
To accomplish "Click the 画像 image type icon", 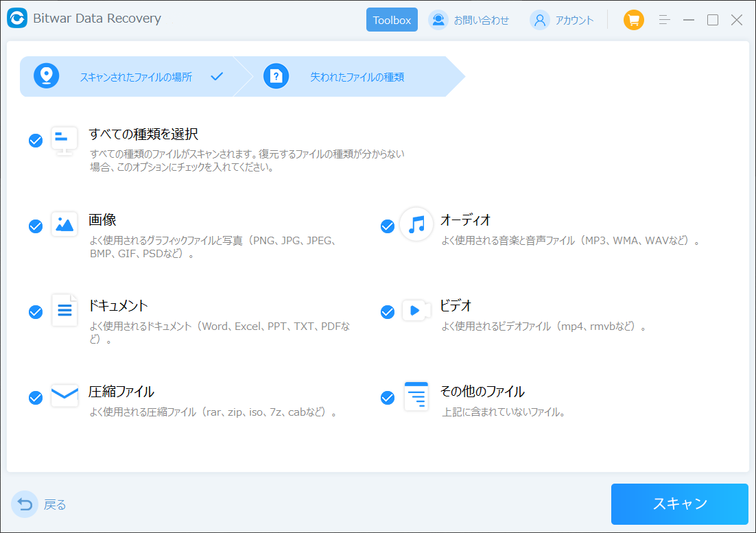I will pos(64,224).
